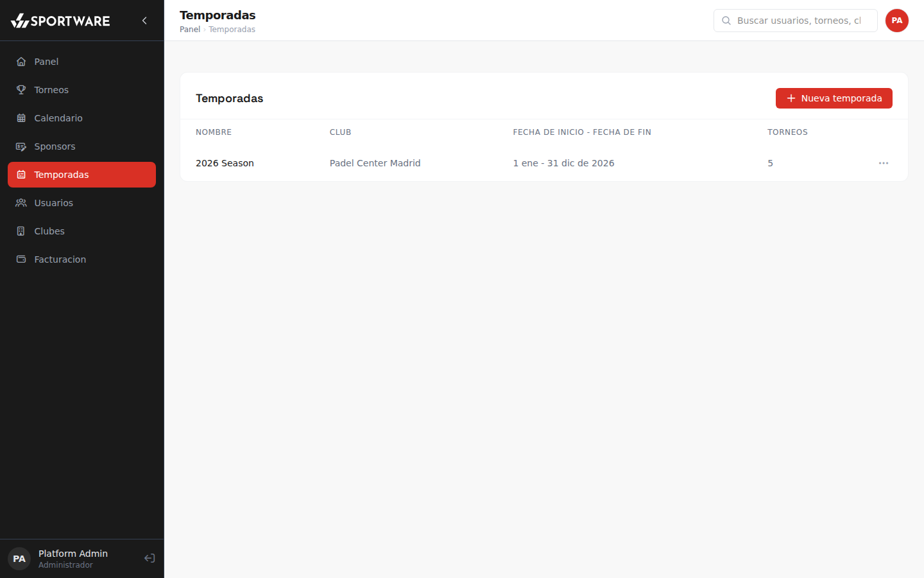Click the search magnifier icon
This screenshot has width=924, height=578.
pyautogui.click(x=726, y=21)
